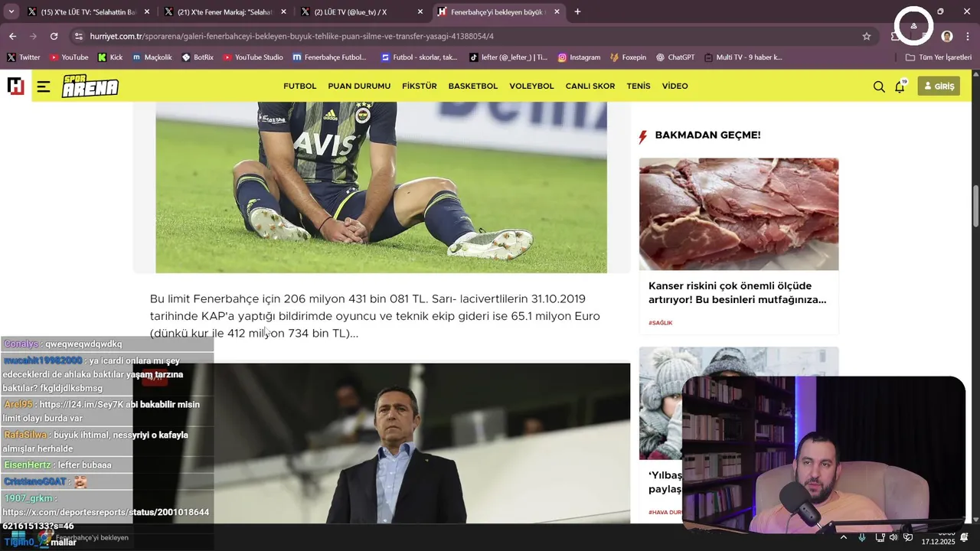Open the Chrome profile avatar
980x551 pixels.
click(947, 36)
